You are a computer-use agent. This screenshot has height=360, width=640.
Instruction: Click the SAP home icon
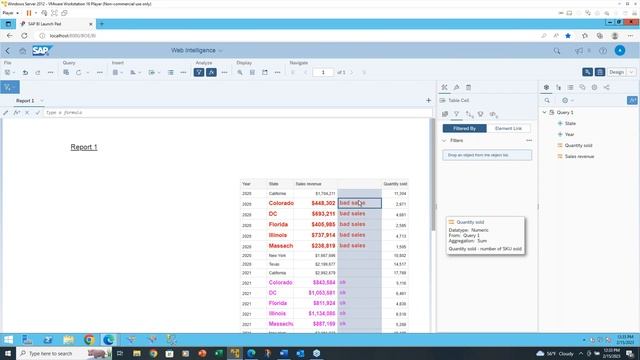tap(22, 51)
